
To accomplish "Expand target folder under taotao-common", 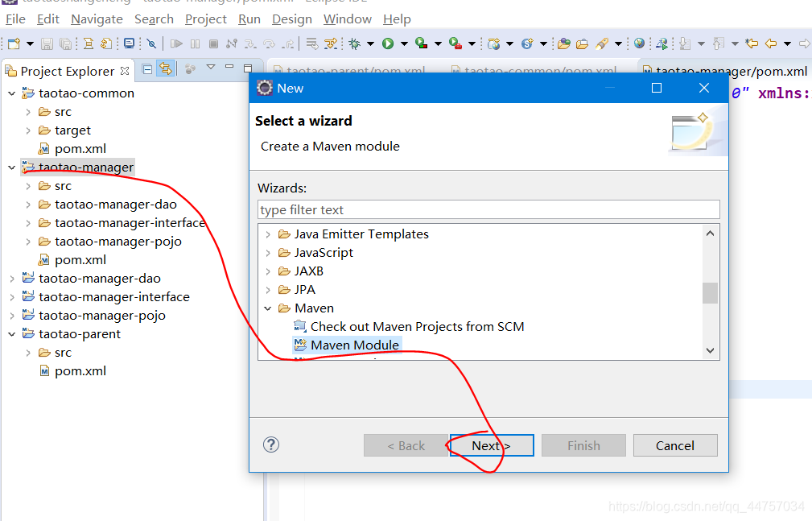I will click(28, 130).
